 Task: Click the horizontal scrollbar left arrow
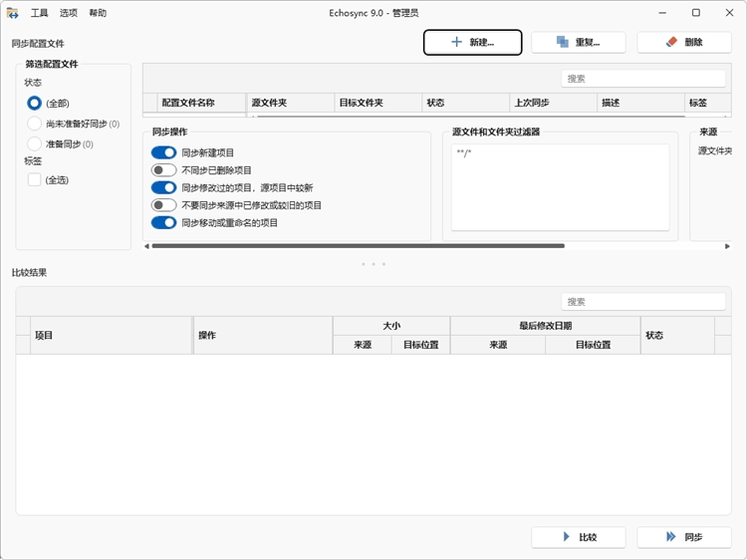tap(146, 246)
